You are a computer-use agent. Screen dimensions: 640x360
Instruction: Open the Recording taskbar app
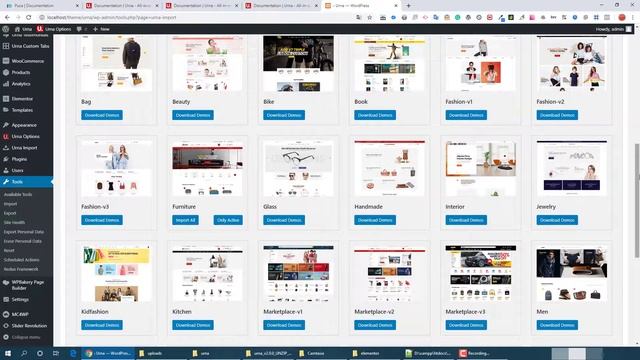click(x=482, y=353)
